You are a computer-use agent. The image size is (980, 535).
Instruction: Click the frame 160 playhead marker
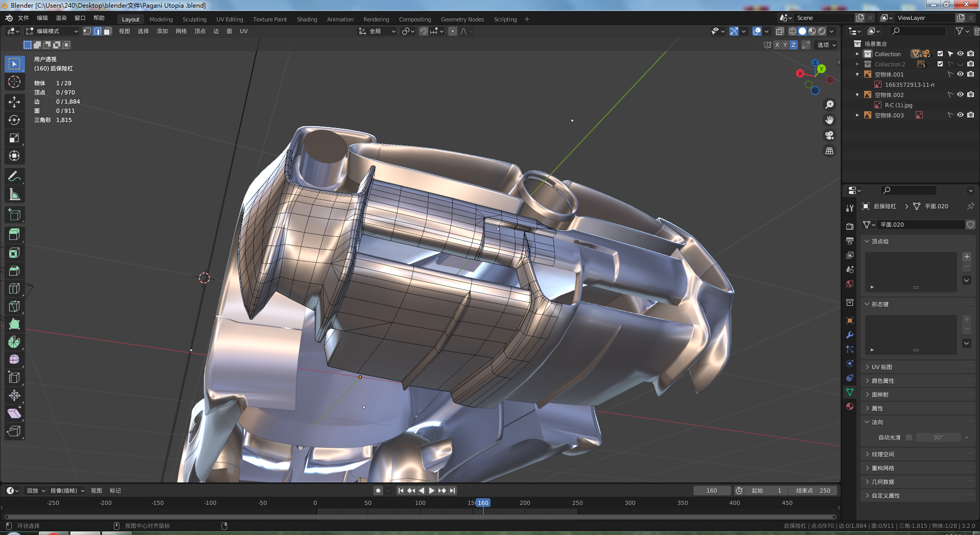click(x=483, y=503)
